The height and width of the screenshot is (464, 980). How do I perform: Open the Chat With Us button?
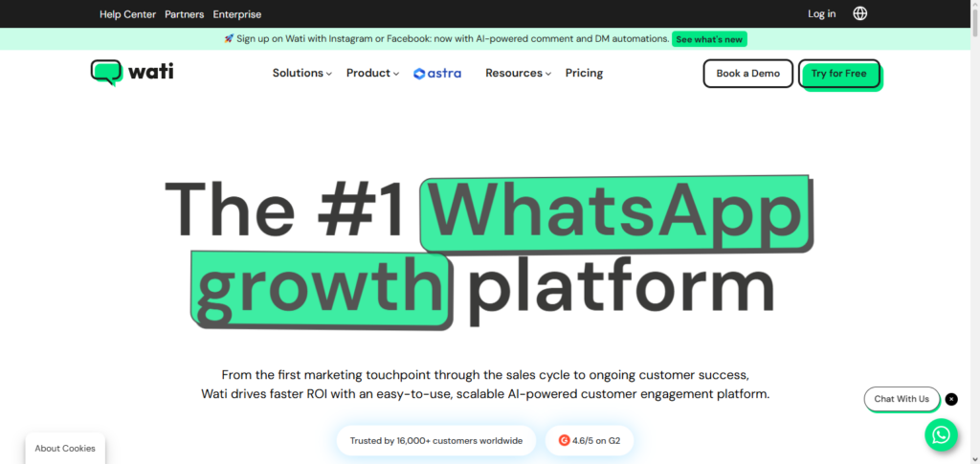tap(902, 399)
